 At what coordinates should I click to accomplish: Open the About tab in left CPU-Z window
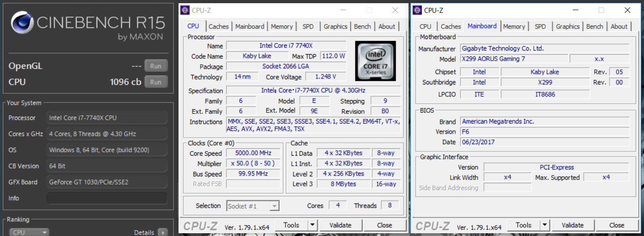(386, 27)
